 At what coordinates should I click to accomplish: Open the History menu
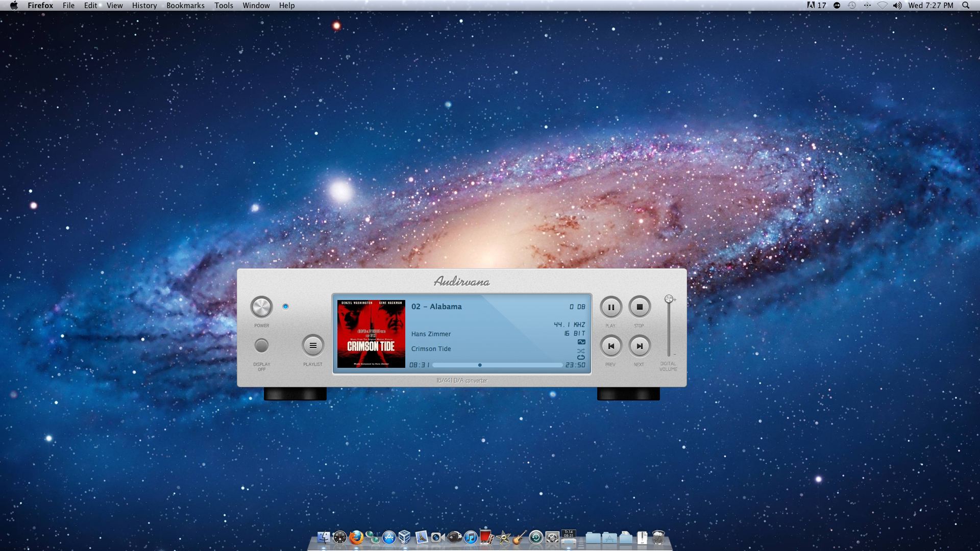(x=144, y=6)
